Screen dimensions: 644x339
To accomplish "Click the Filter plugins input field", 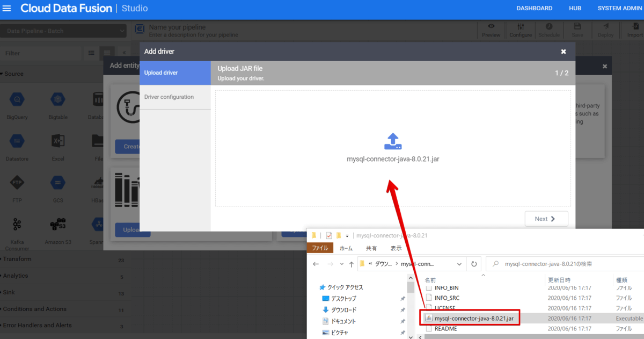I will (x=41, y=53).
